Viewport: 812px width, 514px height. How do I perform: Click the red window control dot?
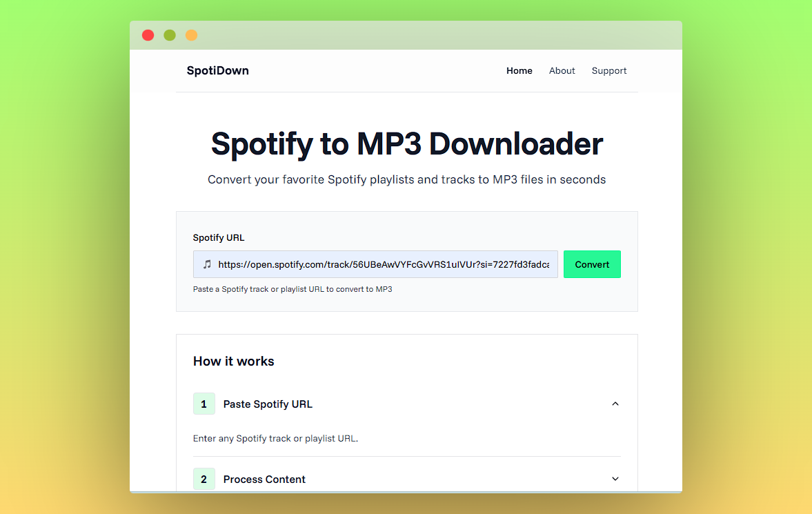(x=148, y=34)
